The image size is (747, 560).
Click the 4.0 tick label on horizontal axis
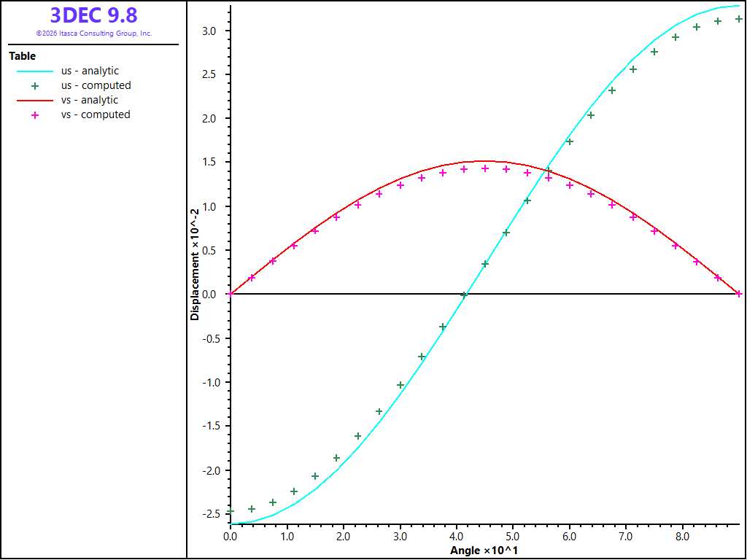(x=457, y=537)
